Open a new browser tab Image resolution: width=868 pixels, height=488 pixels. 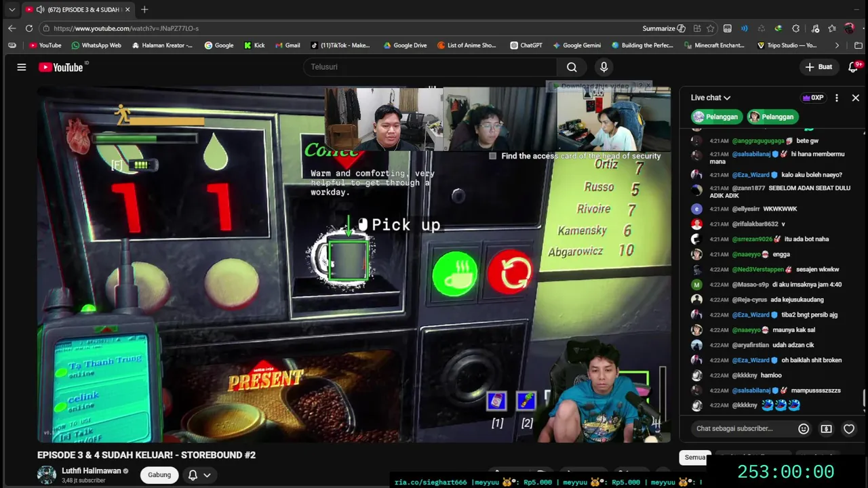(144, 9)
